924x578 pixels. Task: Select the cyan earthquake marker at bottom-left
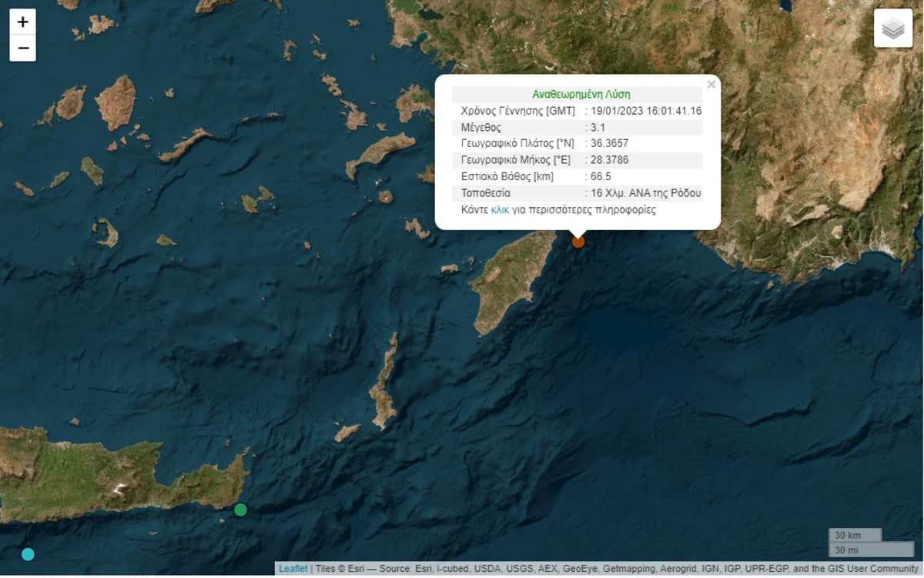28,554
